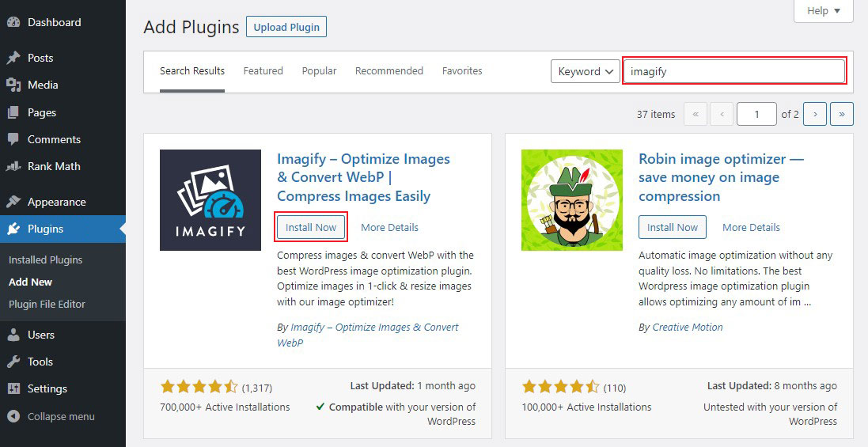The image size is (868, 447).
Task: Click the Media icon in sidebar
Action: click(13, 85)
